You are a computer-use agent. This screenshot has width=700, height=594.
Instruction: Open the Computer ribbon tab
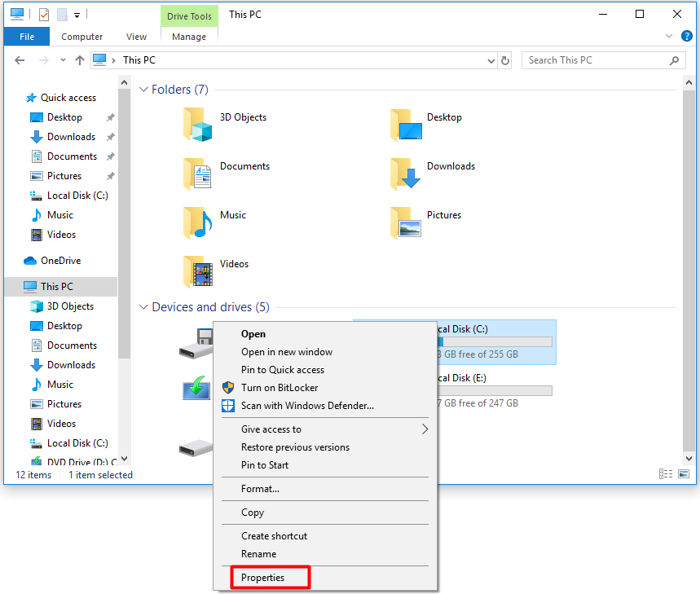(81, 37)
